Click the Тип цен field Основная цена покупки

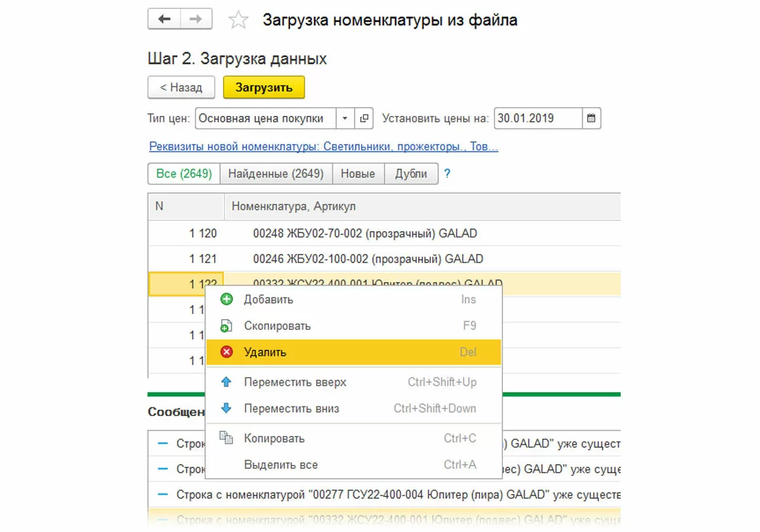pyautogui.click(x=266, y=118)
